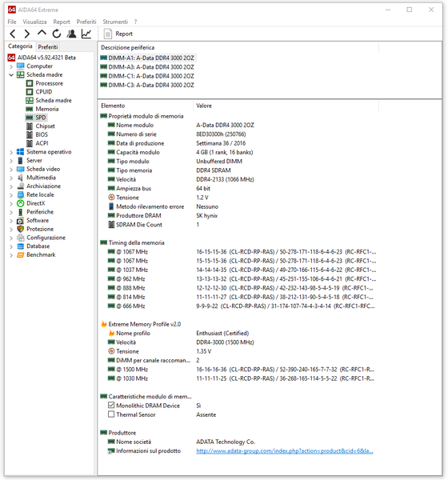The image size is (448, 480).
Task: Open the Report menu in the menu bar
Action: click(62, 22)
